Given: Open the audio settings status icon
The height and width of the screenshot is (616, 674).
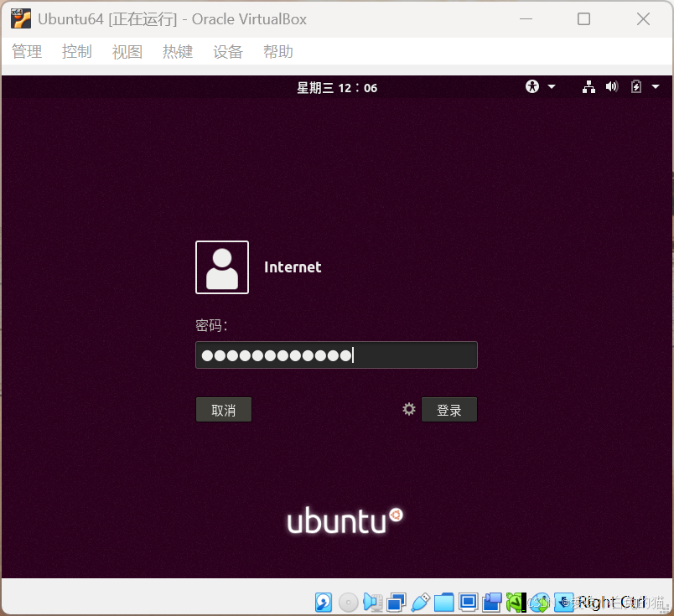Looking at the screenshot, I should 373,603.
